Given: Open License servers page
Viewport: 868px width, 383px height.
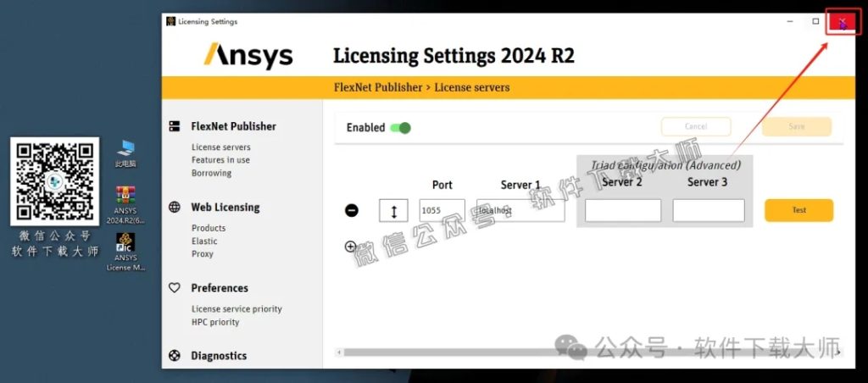Looking at the screenshot, I should pos(221,147).
